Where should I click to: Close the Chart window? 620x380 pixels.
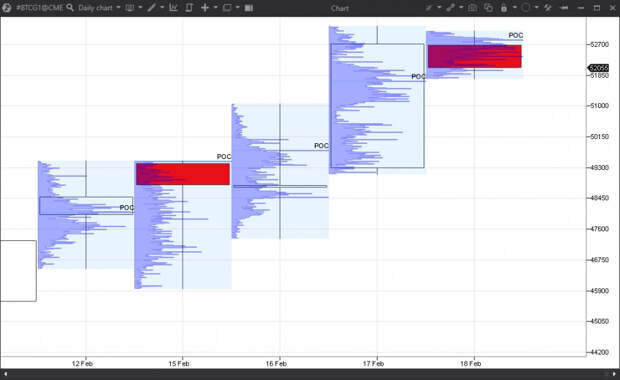pos(612,8)
